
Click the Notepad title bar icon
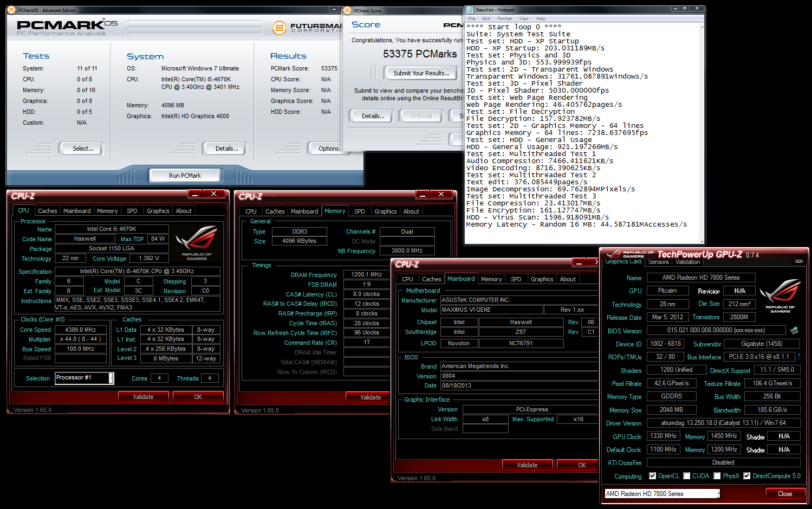(470, 10)
